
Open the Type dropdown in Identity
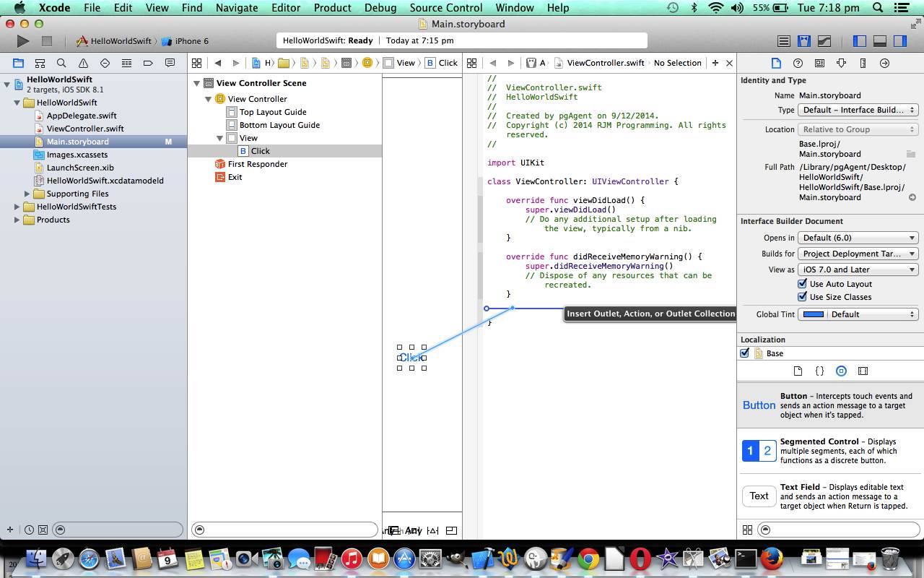point(858,110)
